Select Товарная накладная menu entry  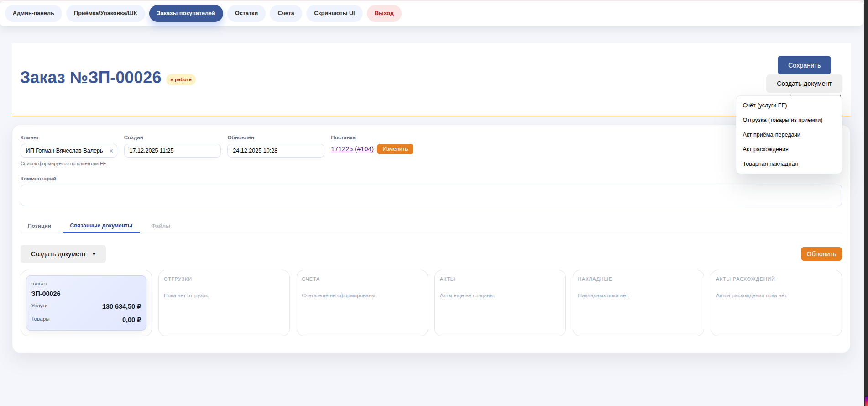tap(770, 164)
